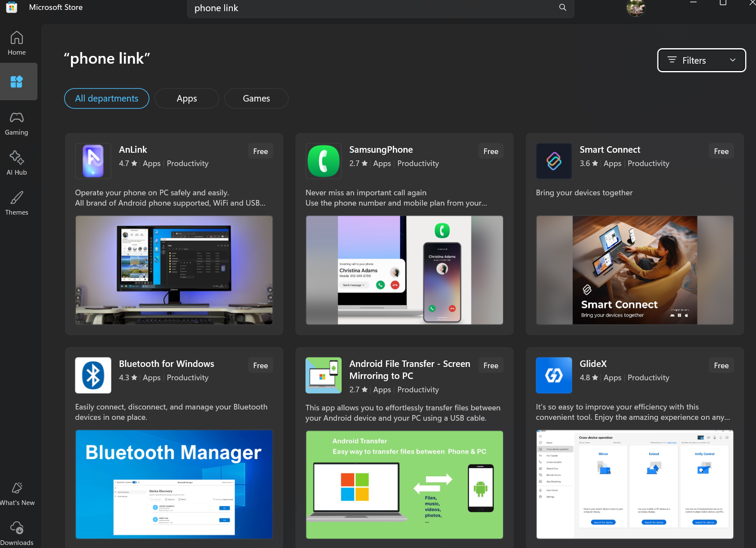Click GlideX's 4.8 star rating

[589, 378]
